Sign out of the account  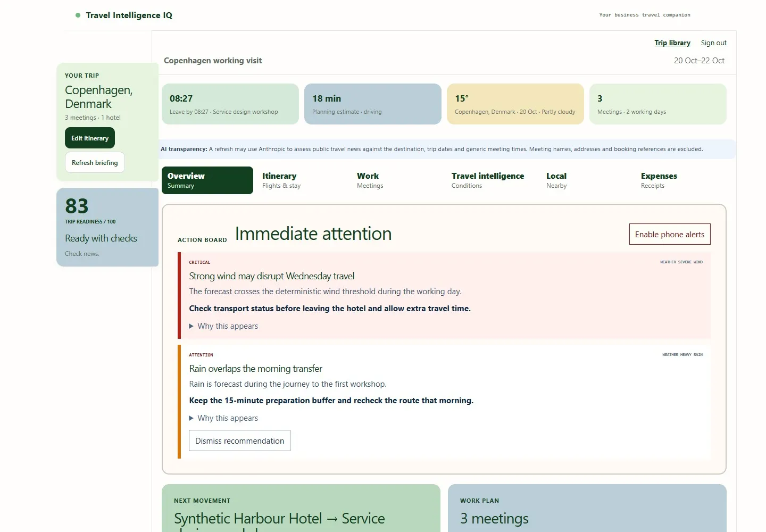click(714, 43)
